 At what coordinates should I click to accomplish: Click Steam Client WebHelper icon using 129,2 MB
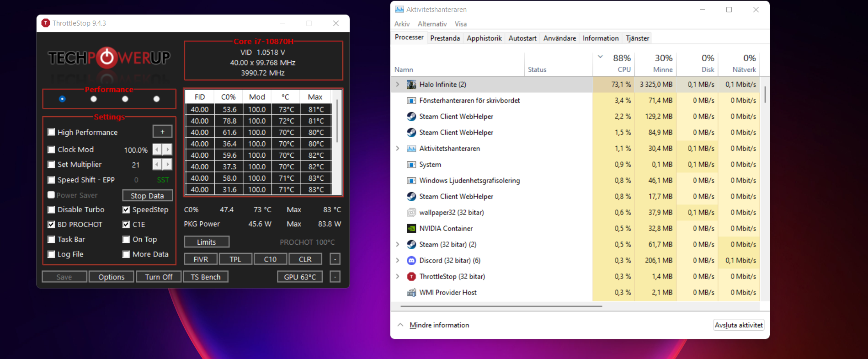(x=411, y=117)
